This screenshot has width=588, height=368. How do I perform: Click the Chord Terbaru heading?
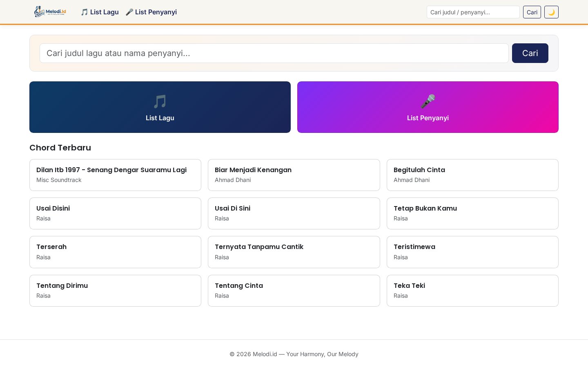[x=60, y=148]
